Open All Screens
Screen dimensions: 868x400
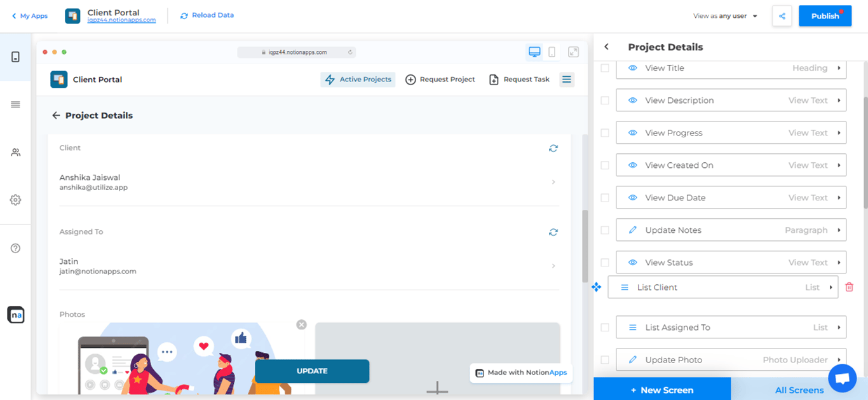pyautogui.click(x=799, y=390)
